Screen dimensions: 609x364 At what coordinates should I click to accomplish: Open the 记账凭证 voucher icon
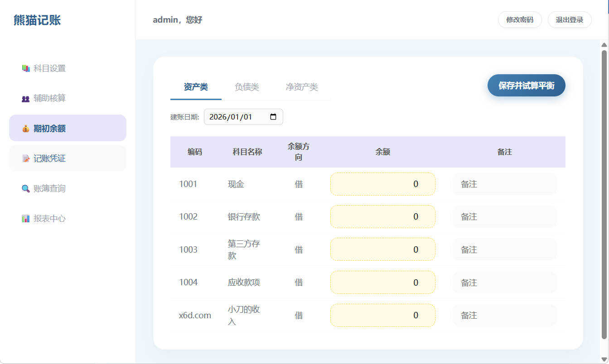tap(26, 158)
